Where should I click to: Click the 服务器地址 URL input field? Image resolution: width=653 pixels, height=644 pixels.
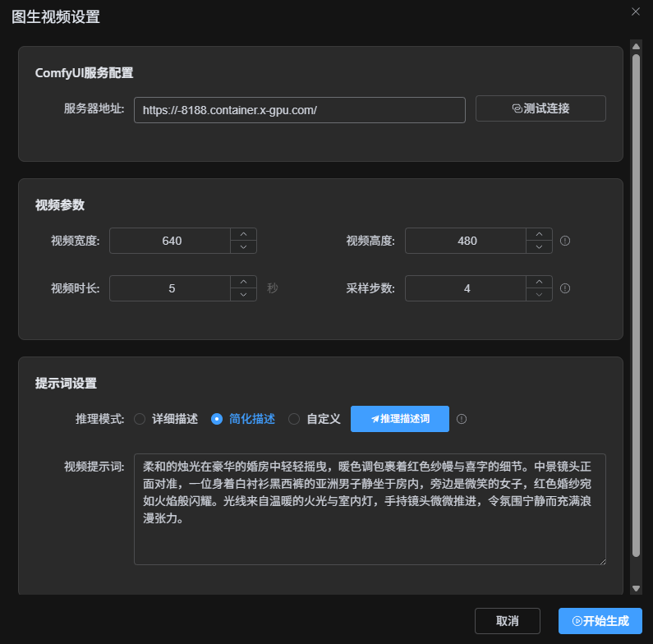tap(300, 109)
